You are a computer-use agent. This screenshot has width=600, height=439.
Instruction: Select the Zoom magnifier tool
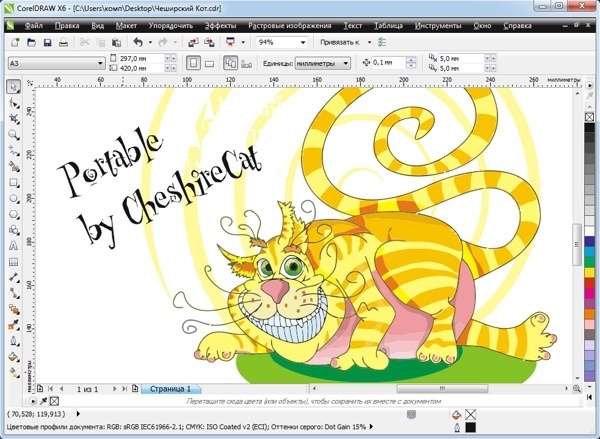(13, 134)
